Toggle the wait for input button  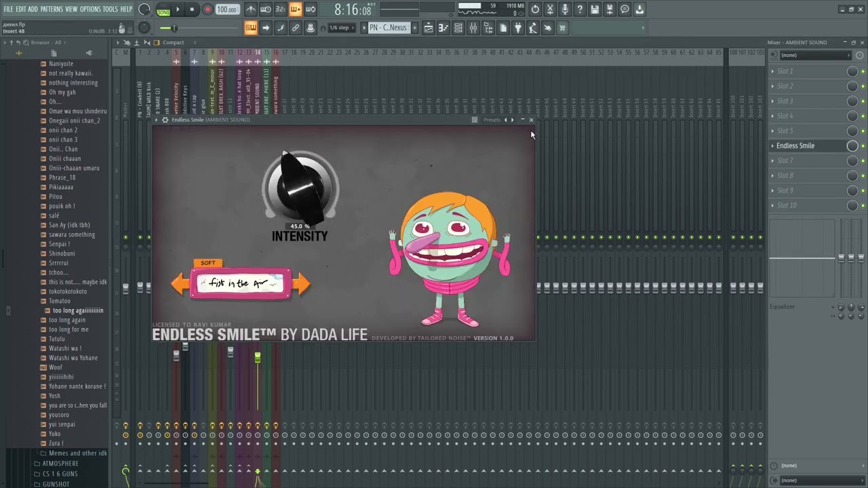[x=266, y=9]
